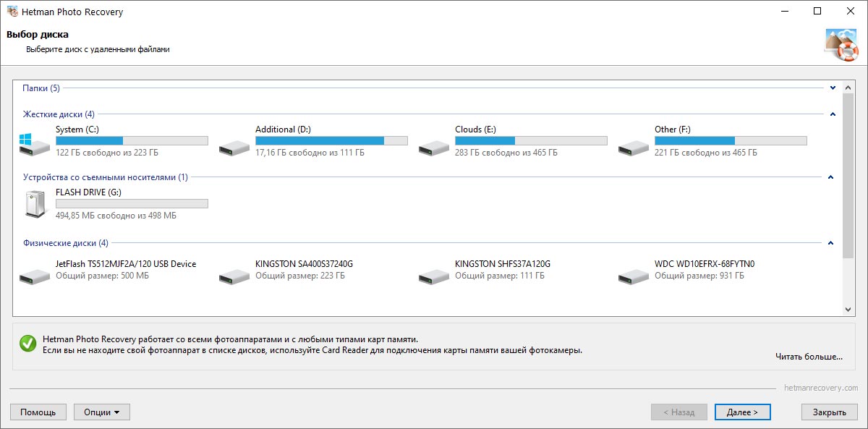
Task: Click the Физические диски (4) group label
Action: pyautogui.click(x=66, y=243)
